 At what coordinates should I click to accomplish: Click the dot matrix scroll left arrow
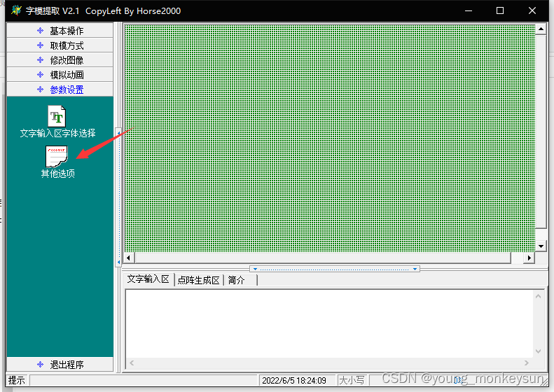[x=129, y=258]
